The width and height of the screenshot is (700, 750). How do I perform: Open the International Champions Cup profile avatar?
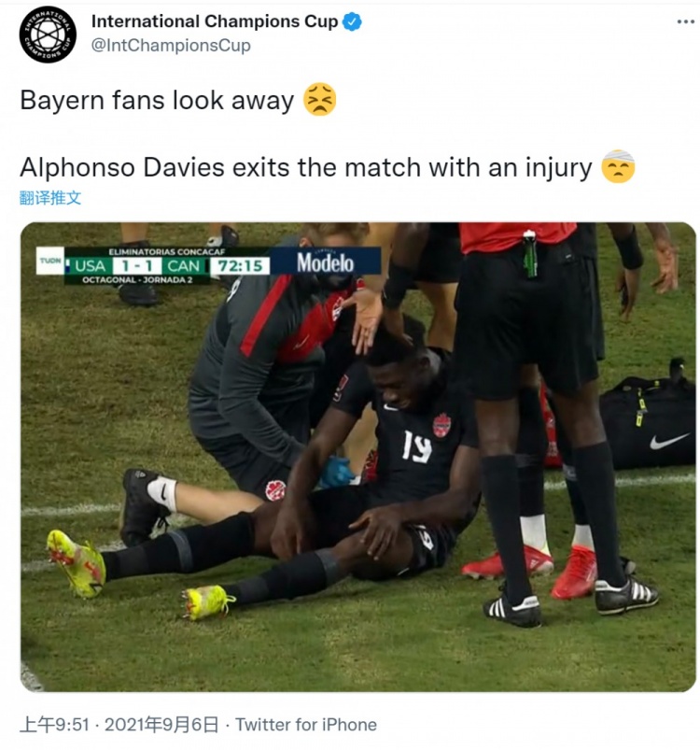pos(48,35)
